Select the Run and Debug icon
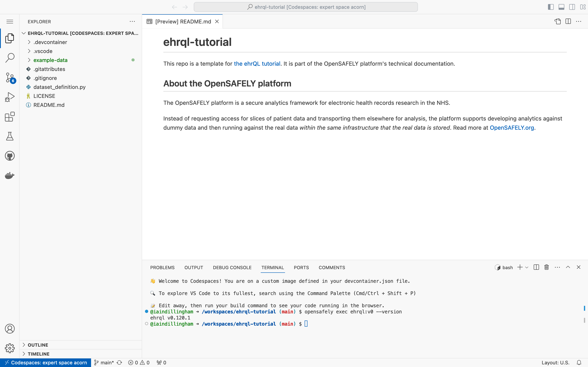This screenshot has width=588, height=367. pyautogui.click(x=10, y=96)
